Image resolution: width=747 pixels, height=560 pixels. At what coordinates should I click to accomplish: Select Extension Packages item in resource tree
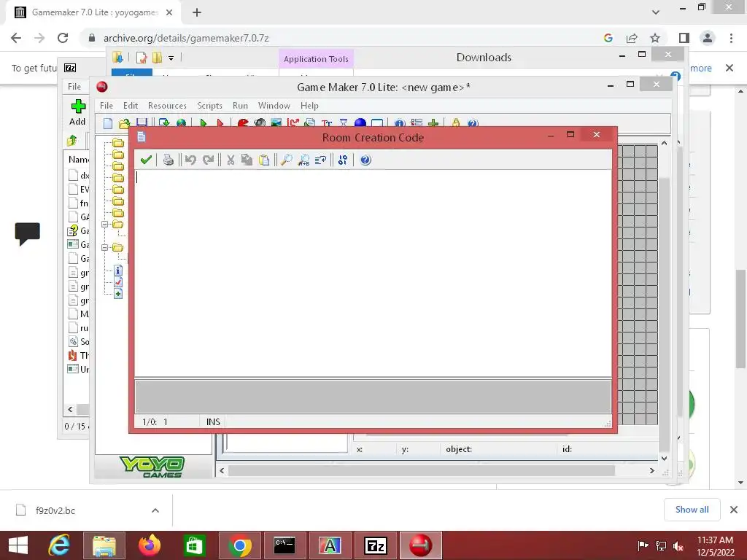point(118,294)
